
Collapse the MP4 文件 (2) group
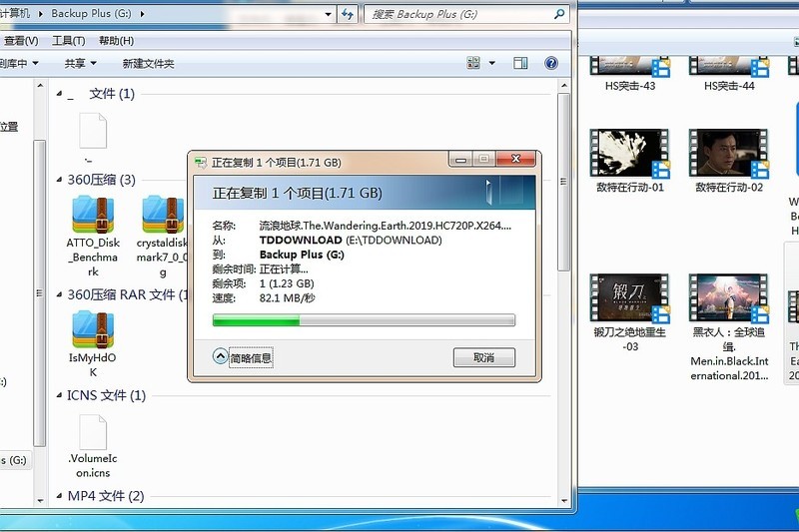[x=59, y=496]
